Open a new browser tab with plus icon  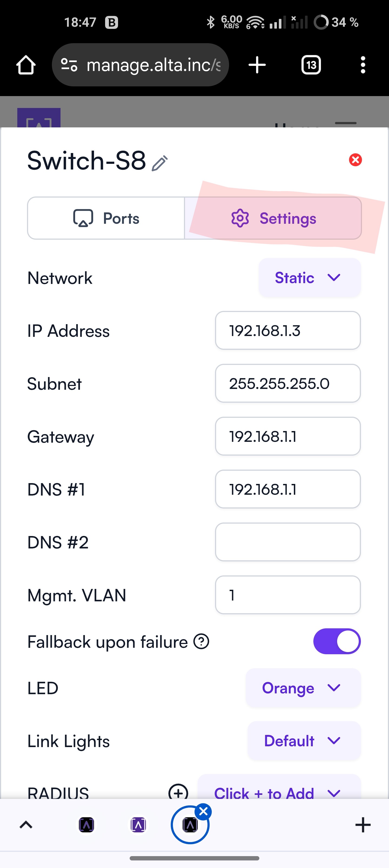[x=257, y=65]
